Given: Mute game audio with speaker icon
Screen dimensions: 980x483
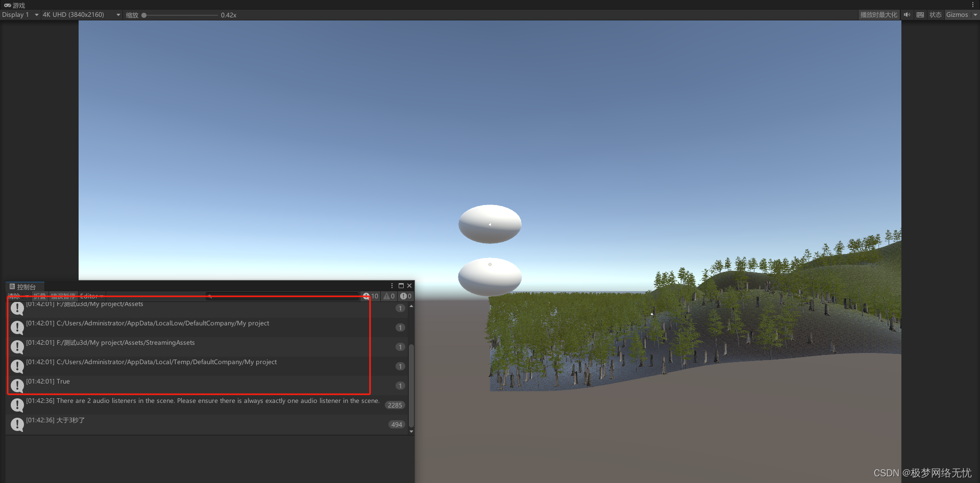Looking at the screenshot, I should [907, 15].
